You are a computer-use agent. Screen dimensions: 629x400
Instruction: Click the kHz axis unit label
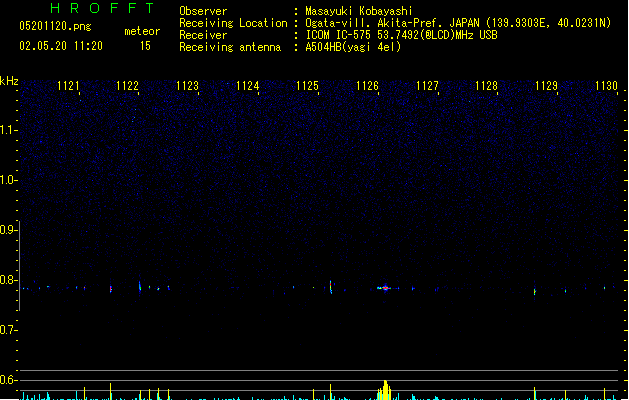point(9,81)
